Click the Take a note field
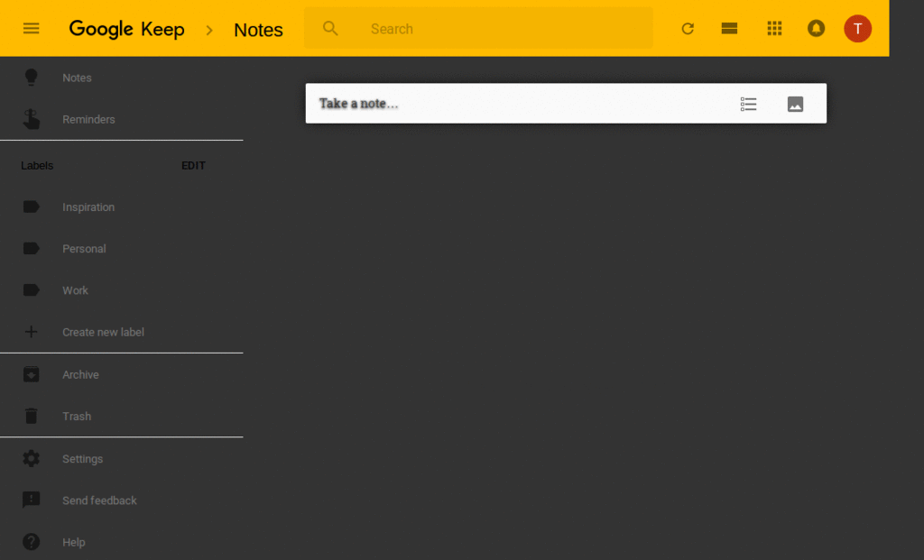Viewport: 924px width, 560px height. pyautogui.click(x=566, y=103)
